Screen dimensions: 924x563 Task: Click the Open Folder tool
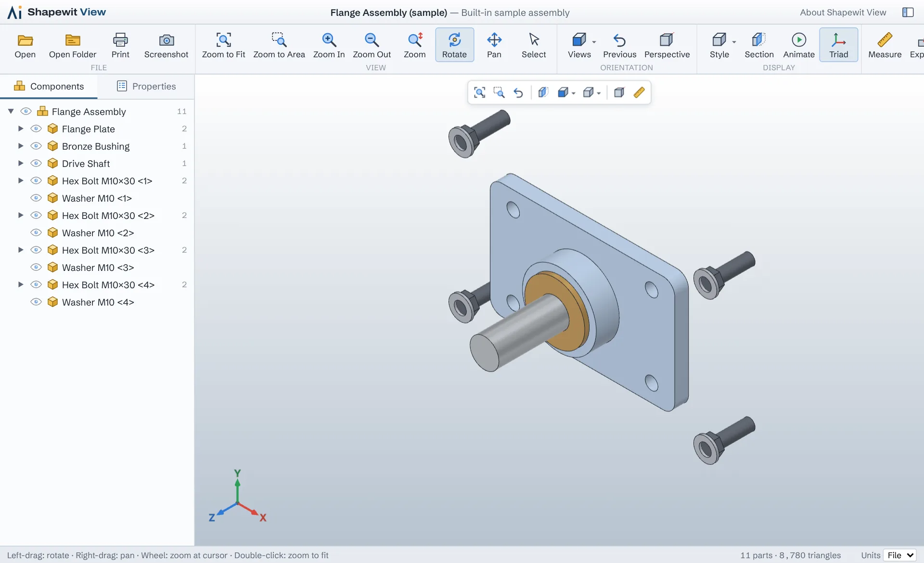pos(73,45)
